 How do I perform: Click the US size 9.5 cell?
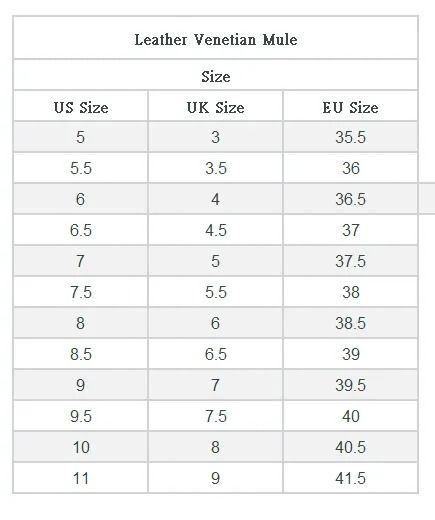(x=81, y=416)
